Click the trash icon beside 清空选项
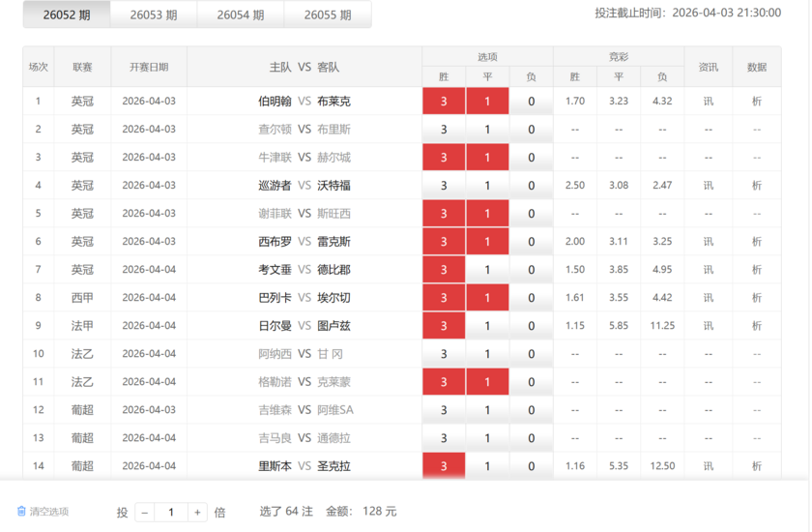Screen dimensions: 812x532 [x=21, y=512]
